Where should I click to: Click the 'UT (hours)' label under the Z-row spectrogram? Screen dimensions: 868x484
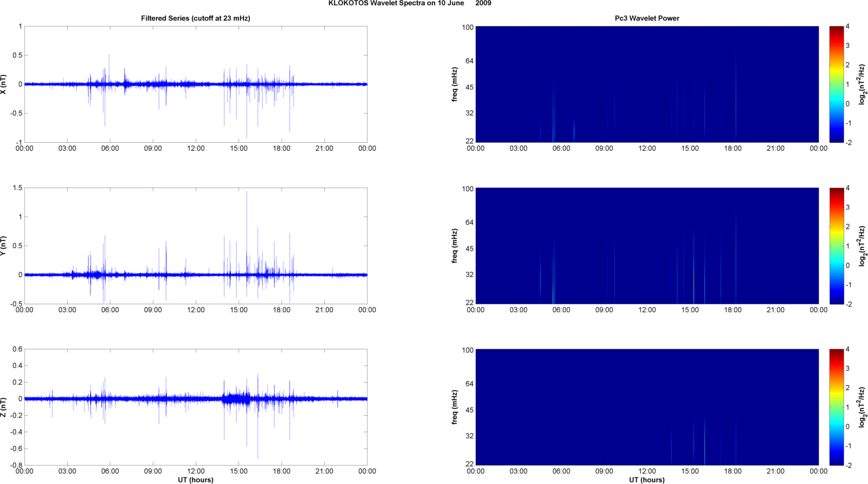[x=647, y=480]
